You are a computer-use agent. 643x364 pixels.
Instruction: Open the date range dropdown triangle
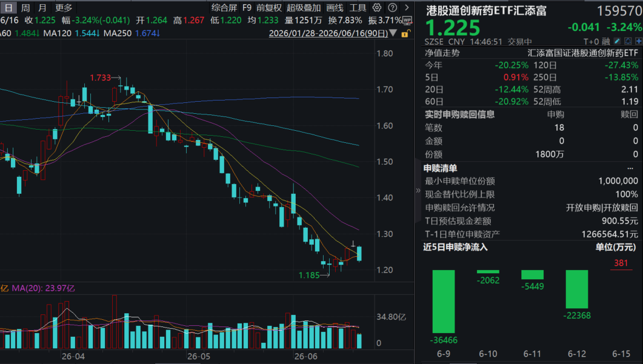point(393,33)
